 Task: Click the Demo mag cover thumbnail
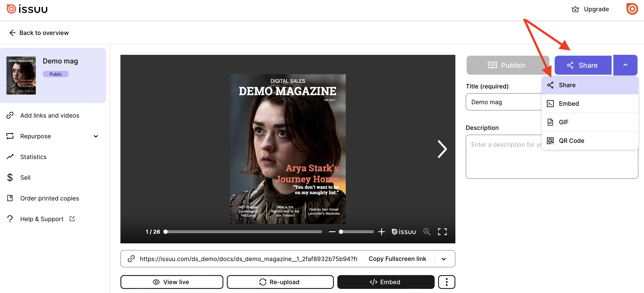point(21,75)
